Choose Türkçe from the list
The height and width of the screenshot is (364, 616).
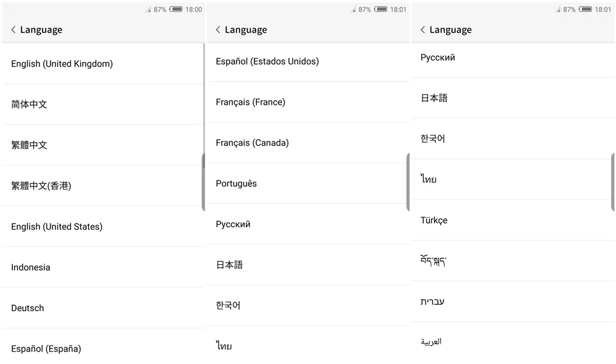click(x=434, y=220)
